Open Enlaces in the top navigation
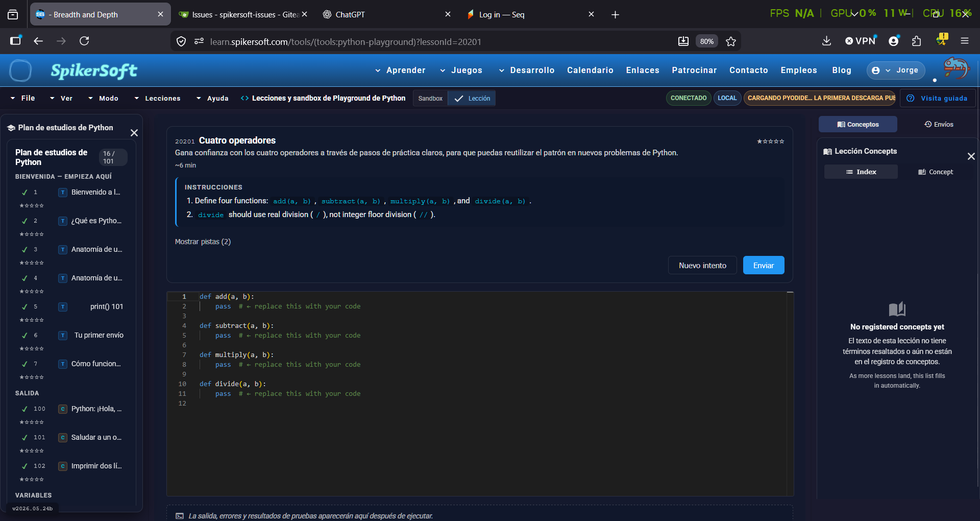 [643, 70]
